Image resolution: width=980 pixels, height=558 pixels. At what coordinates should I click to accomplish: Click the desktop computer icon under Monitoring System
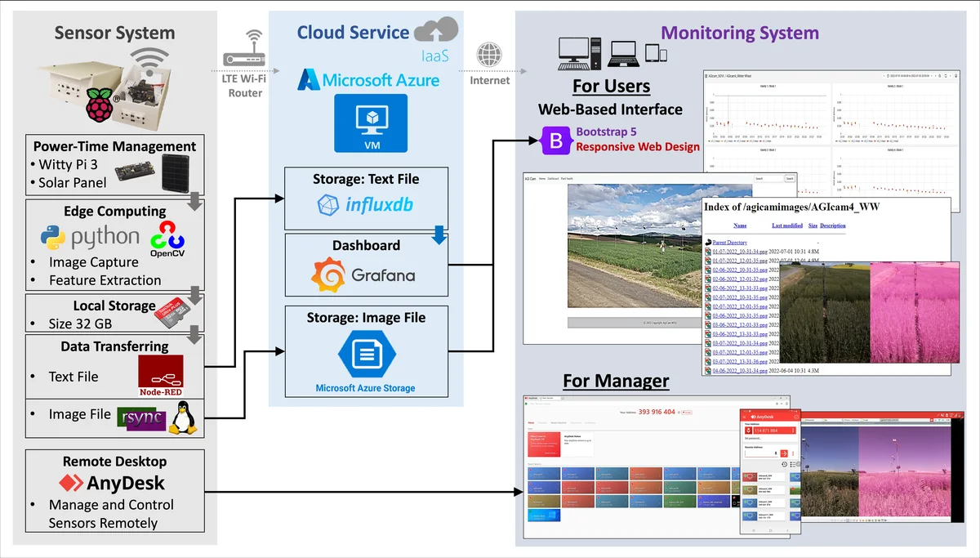click(579, 53)
